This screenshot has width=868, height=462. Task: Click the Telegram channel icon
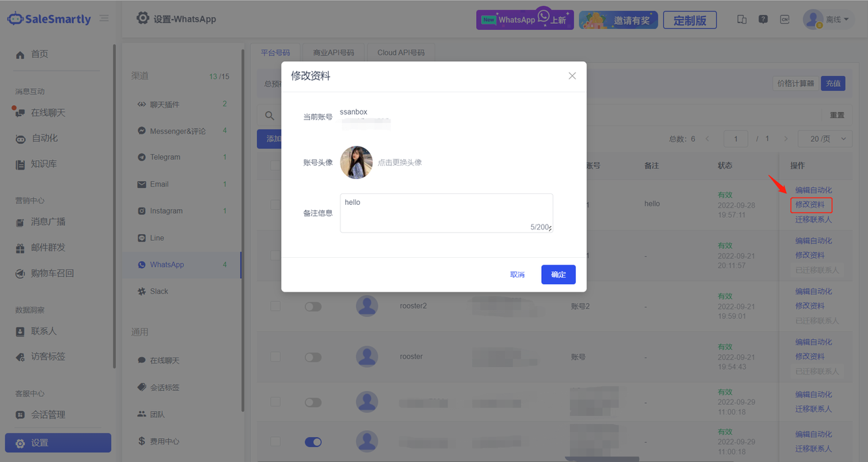coord(142,157)
